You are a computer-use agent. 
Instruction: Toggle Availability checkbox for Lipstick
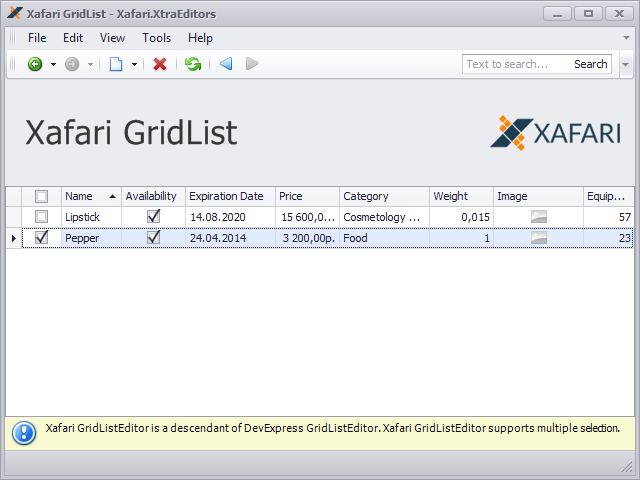(x=153, y=216)
